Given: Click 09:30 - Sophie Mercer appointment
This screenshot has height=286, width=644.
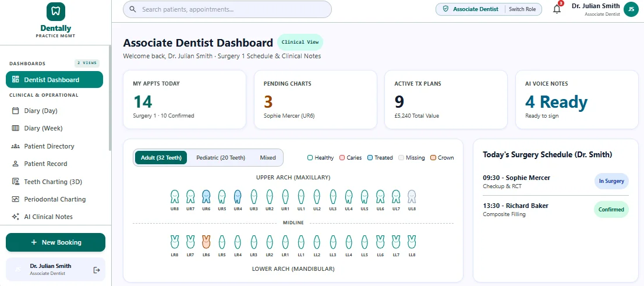Looking at the screenshot, I should coord(555,181).
